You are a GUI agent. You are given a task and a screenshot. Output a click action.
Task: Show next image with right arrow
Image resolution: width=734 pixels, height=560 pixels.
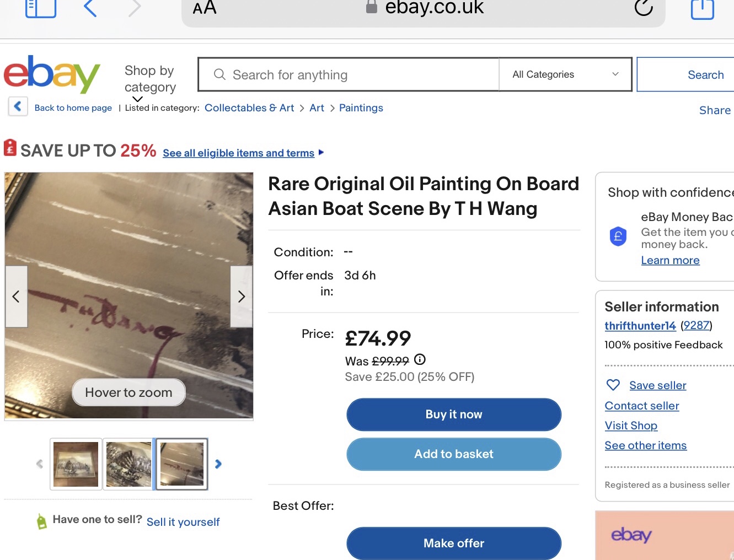[x=241, y=297]
